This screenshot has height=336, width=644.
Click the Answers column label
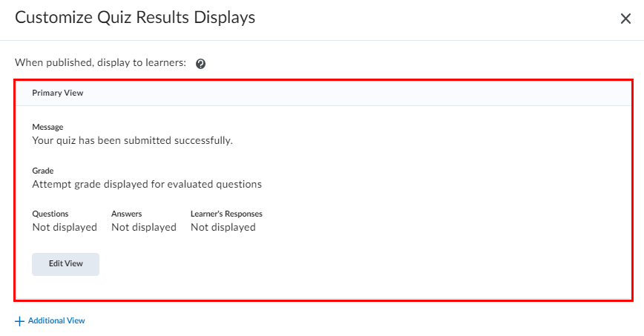[127, 214]
